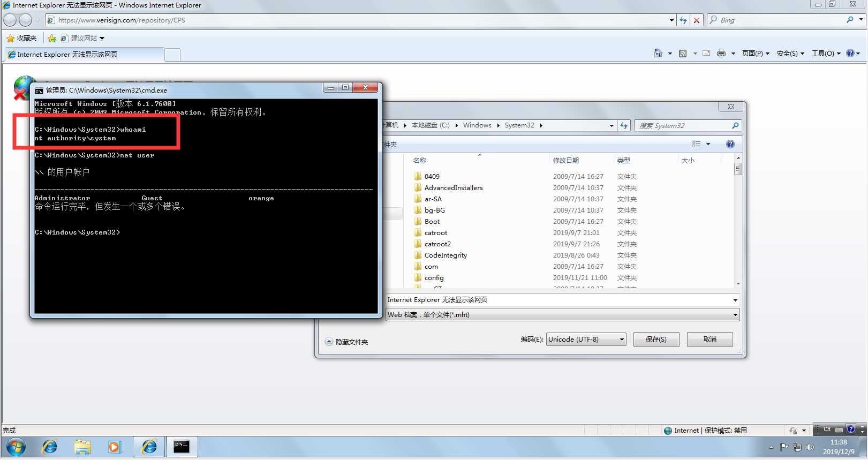Open the 工具(O) menu
This screenshot has height=460, width=868.
click(826, 54)
